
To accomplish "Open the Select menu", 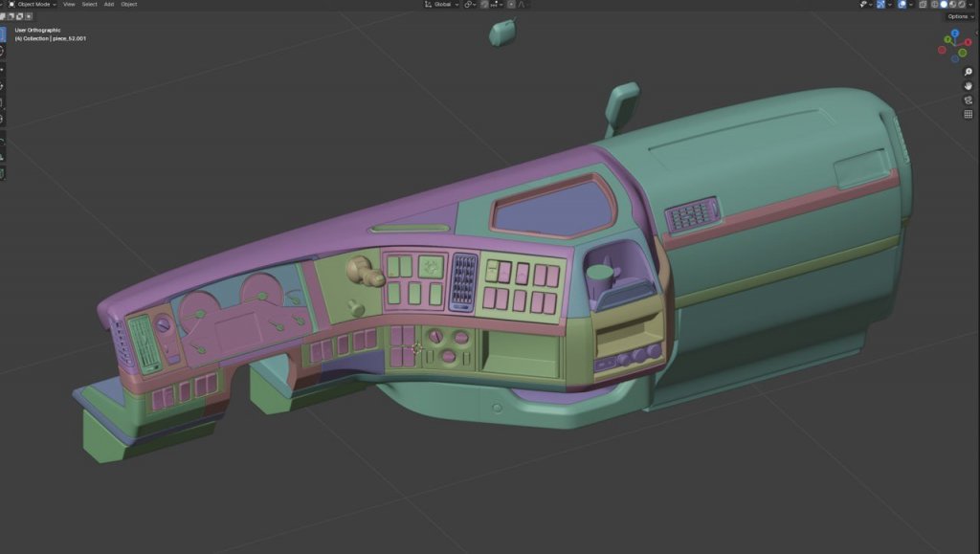I will (x=89, y=4).
